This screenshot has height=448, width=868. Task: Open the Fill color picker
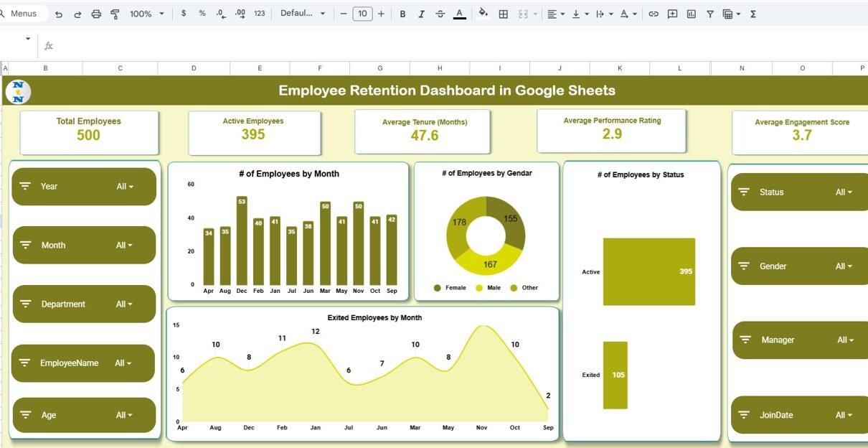tap(483, 14)
